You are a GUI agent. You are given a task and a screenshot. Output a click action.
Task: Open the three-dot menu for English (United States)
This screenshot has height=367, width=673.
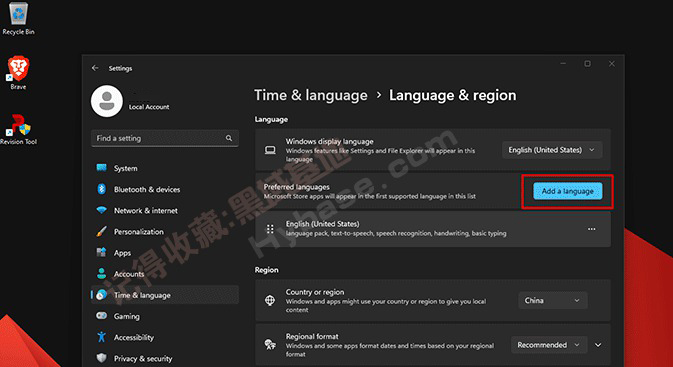[x=591, y=229]
